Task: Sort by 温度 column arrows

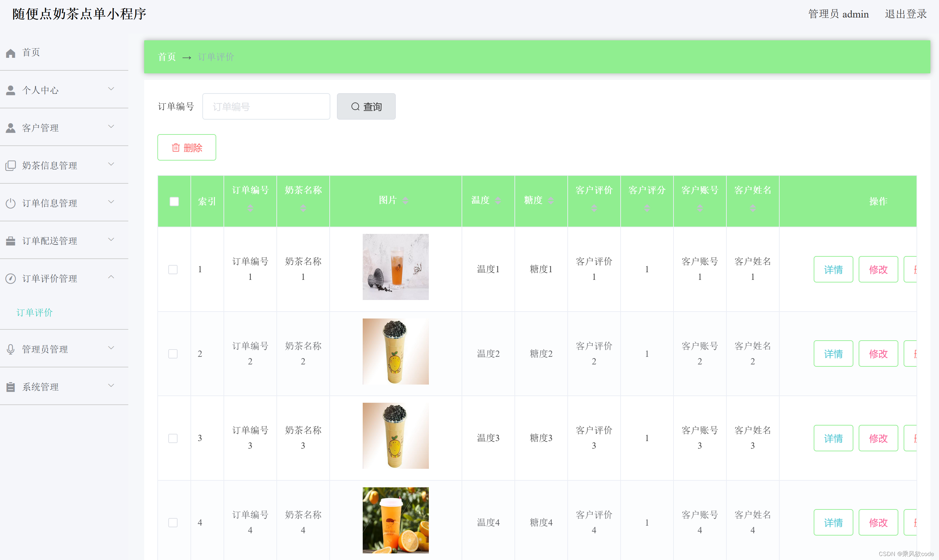Action: click(498, 200)
